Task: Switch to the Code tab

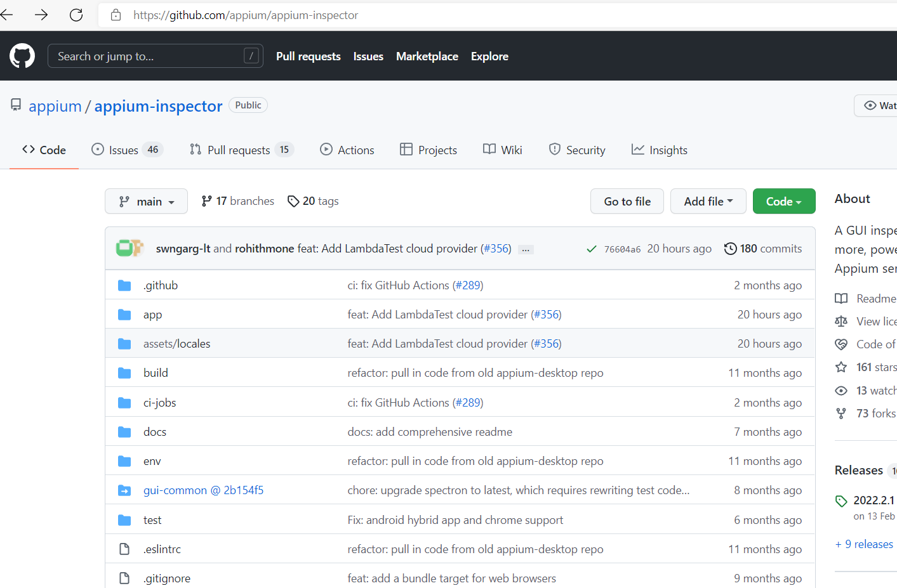Action: point(44,150)
